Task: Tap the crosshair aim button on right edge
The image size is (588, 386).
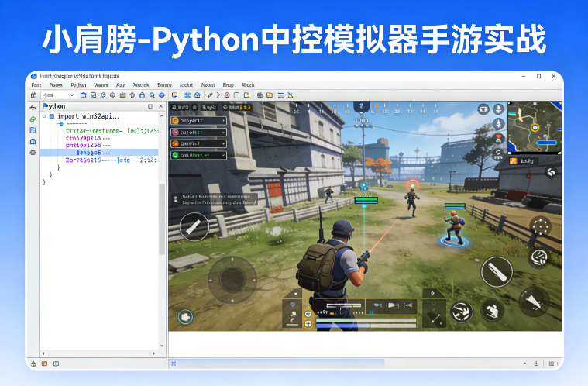Action: coord(540,226)
